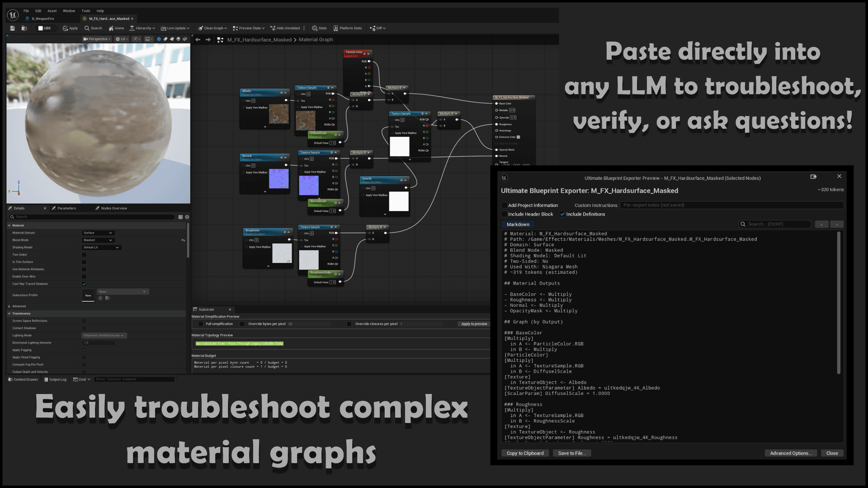Click the Custom Instructions input field
Screen dimensions: 868x488
coord(731,205)
